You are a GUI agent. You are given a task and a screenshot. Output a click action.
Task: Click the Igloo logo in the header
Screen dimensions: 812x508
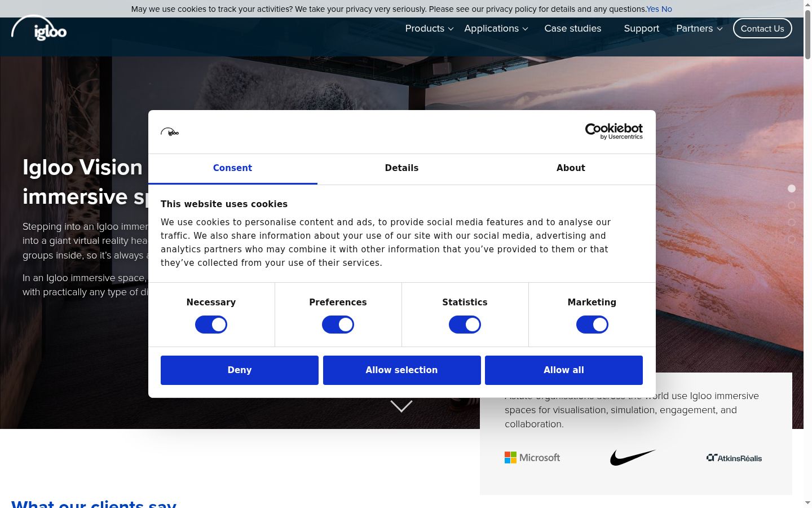39,28
